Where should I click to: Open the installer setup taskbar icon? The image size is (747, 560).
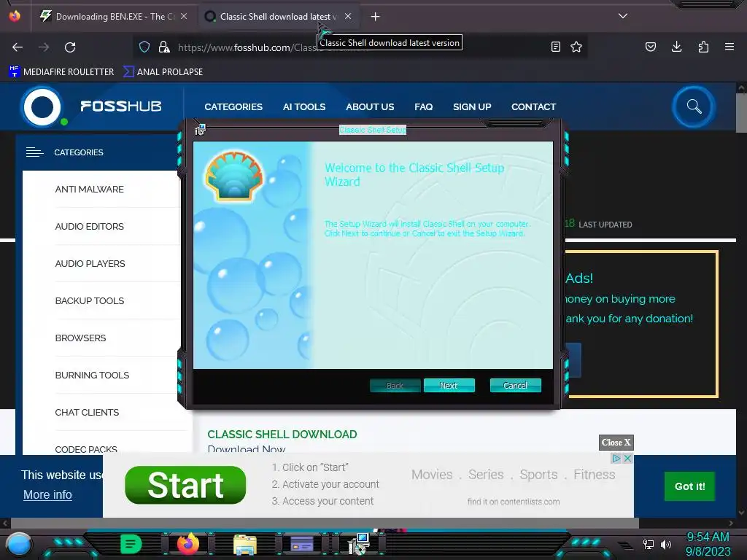pos(359,544)
